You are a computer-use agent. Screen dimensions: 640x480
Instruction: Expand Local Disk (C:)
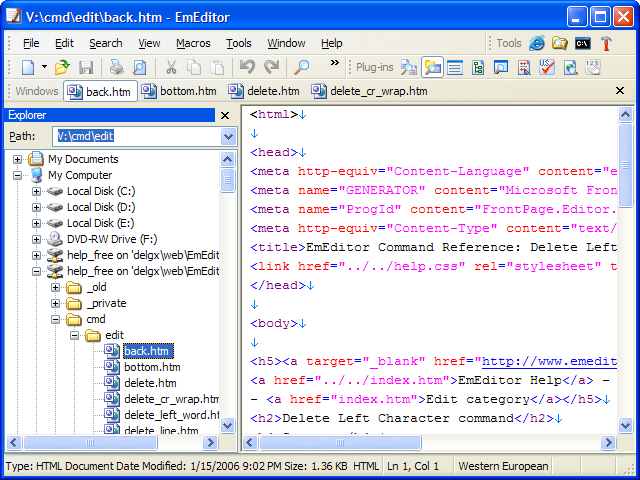36,191
